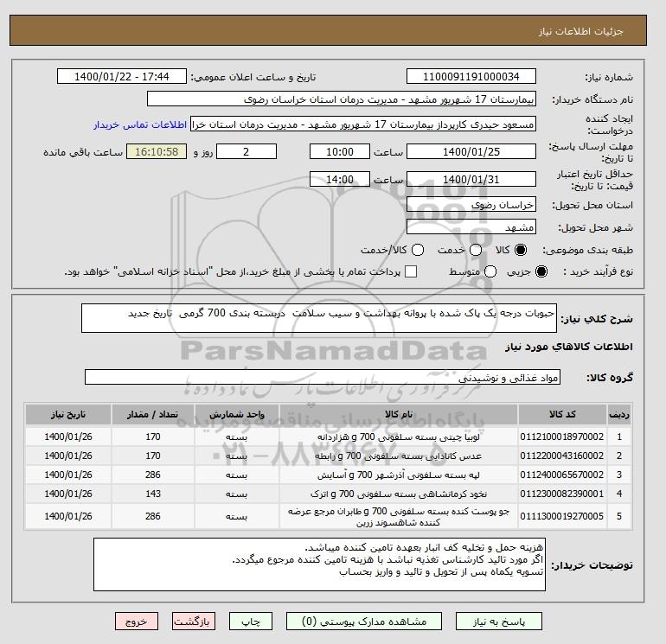Viewport: 666px width, 644px height.
Task: Click the جزئیات اطلاعات نیاز page header
Action: (580, 31)
